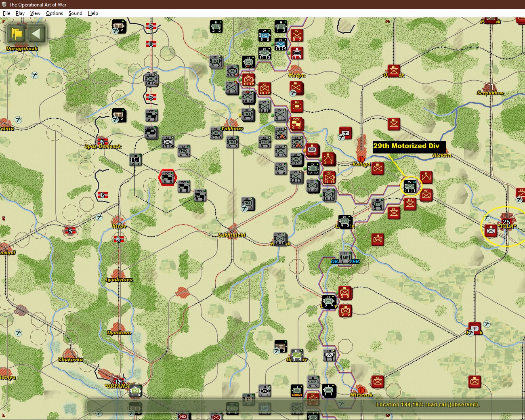
Task: Click the German 17-20 infantry division
Action: click(x=313, y=187)
